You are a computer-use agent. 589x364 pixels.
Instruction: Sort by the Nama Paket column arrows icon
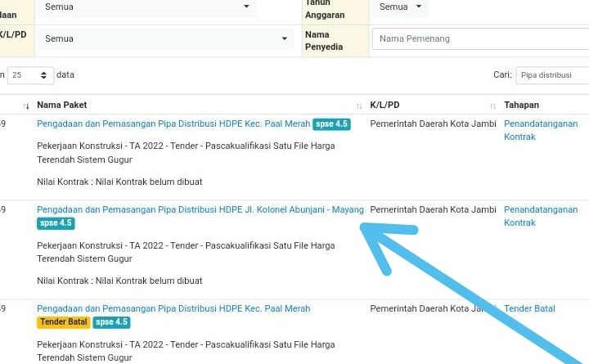tap(359, 106)
